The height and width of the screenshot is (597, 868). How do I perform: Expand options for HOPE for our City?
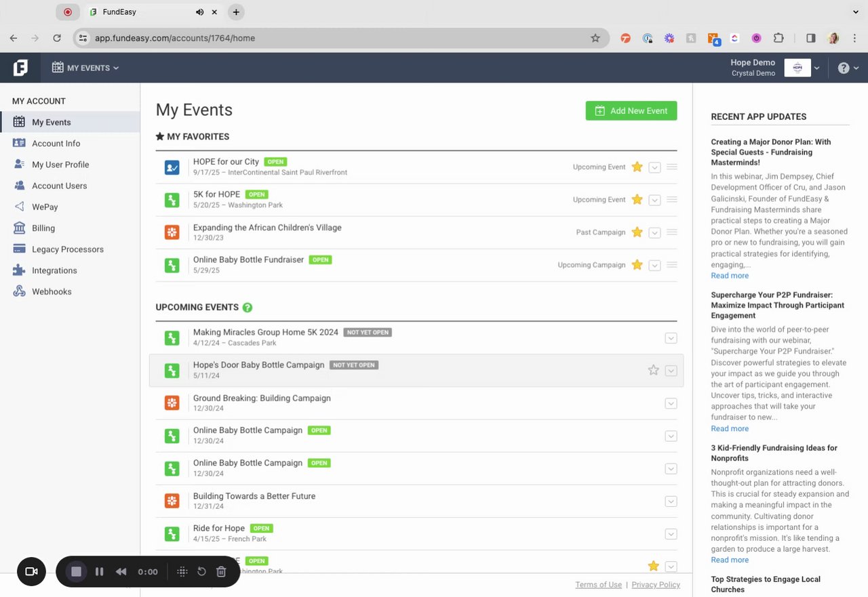coord(654,167)
